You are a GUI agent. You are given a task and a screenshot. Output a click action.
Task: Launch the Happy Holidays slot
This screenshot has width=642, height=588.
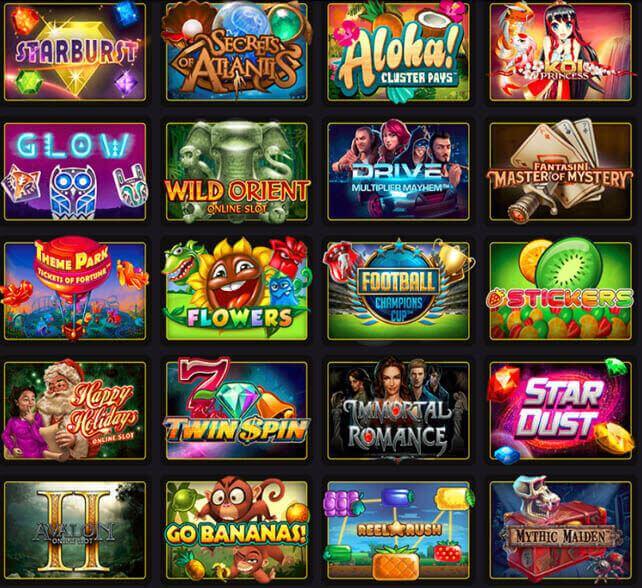click(x=75, y=410)
